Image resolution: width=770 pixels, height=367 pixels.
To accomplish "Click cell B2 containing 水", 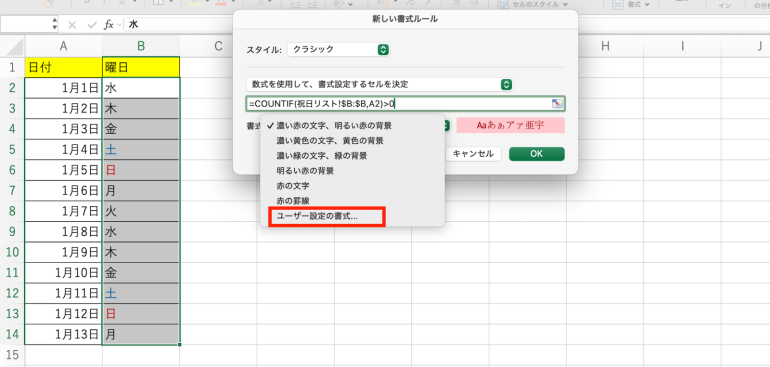I will tap(141, 88).
